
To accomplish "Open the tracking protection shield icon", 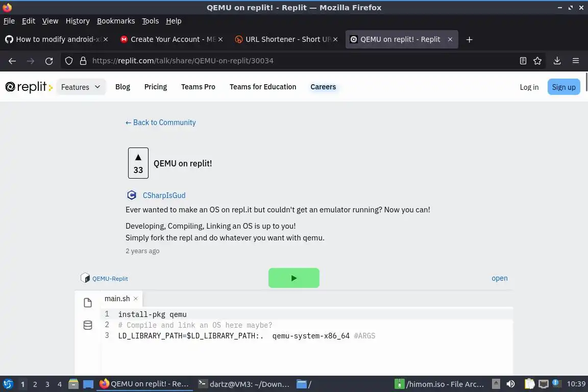I will 68,61.
